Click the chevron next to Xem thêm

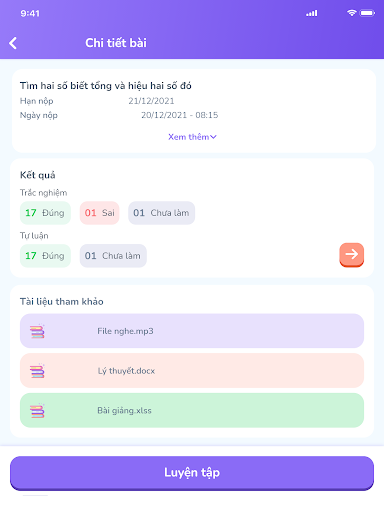pos(213,137)
